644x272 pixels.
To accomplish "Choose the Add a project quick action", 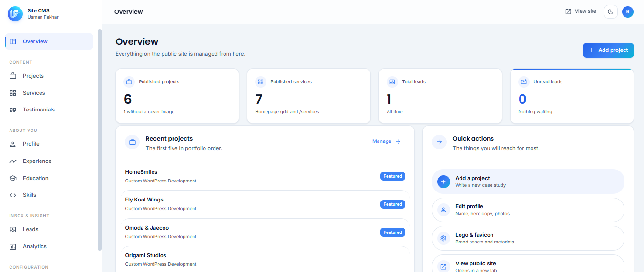I will point(528,181).
